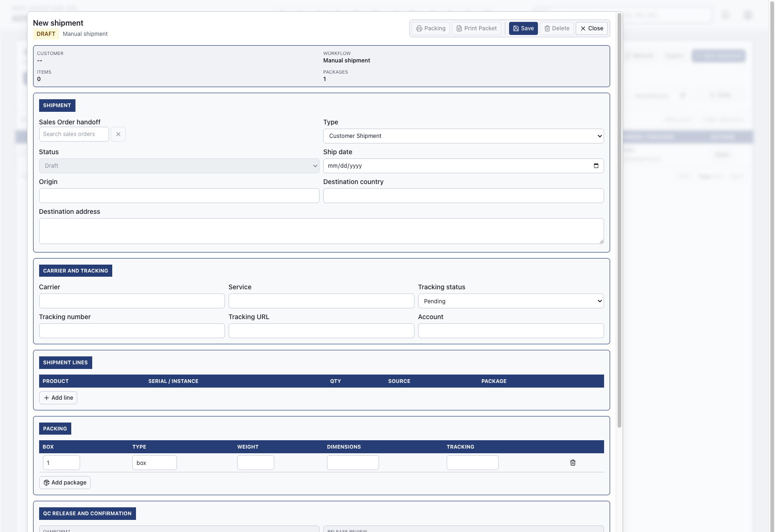Click the package Dimensions field

point(353,463)
